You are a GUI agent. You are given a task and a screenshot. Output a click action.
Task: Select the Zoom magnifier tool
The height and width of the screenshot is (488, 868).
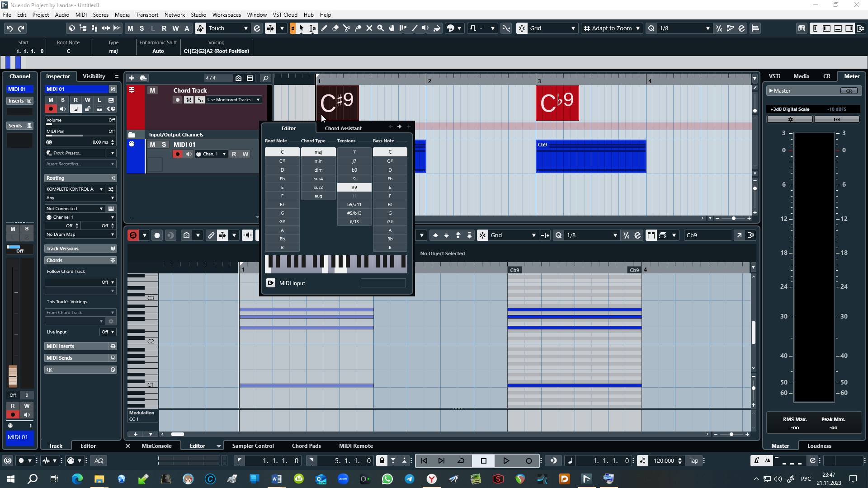[381, 28]
